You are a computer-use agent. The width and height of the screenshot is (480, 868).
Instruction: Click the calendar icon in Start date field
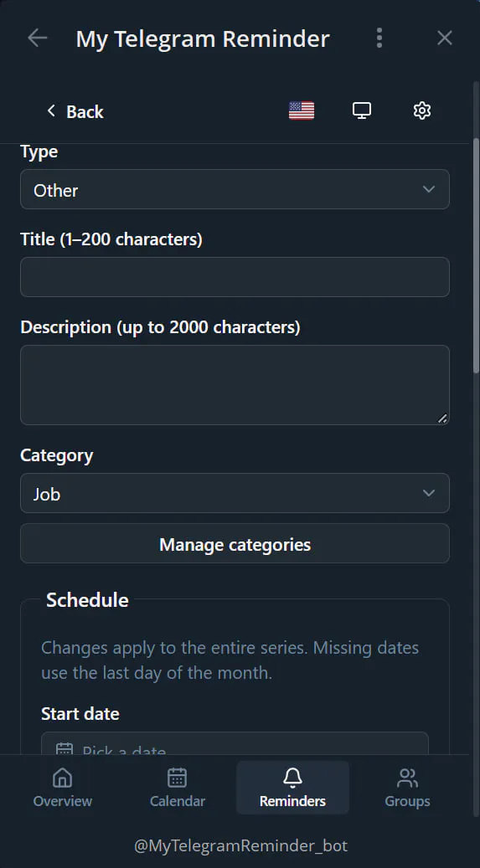coord(65,748)
